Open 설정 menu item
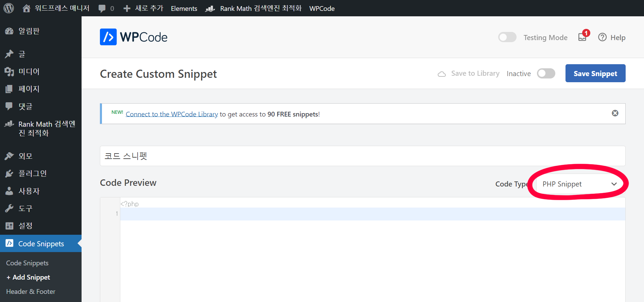 (25, 226)
